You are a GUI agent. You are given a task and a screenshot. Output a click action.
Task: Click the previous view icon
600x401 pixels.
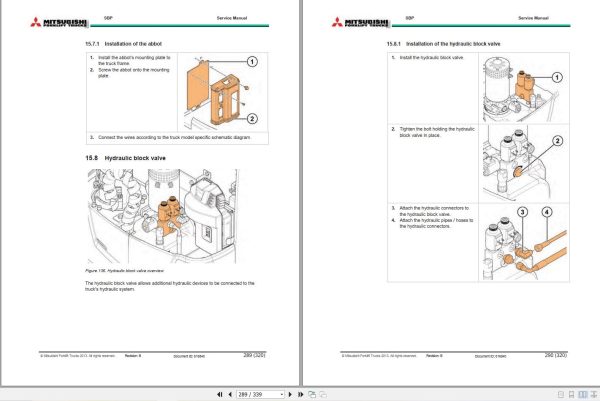click(312, 394)
